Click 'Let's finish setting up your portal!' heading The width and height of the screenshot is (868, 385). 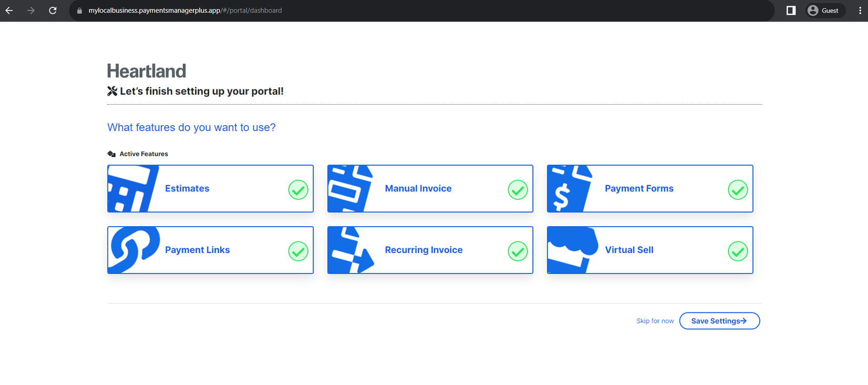point(202,91)
